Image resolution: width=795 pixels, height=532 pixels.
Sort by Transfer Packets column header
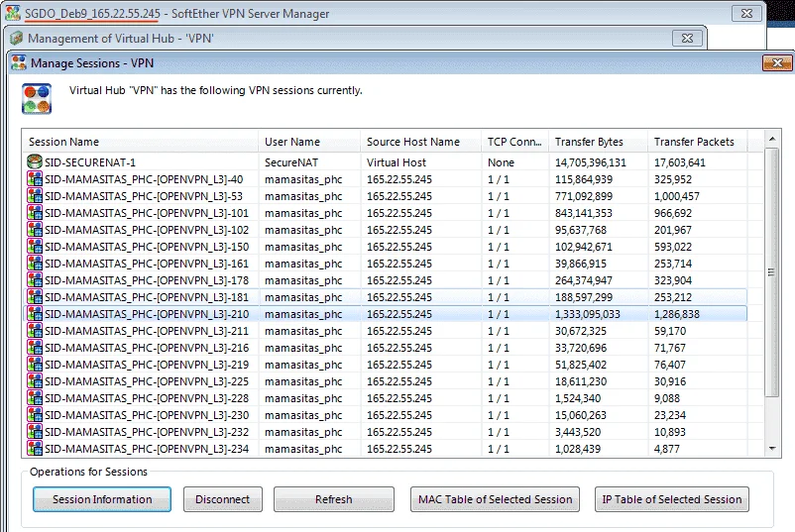coord(697,142)
